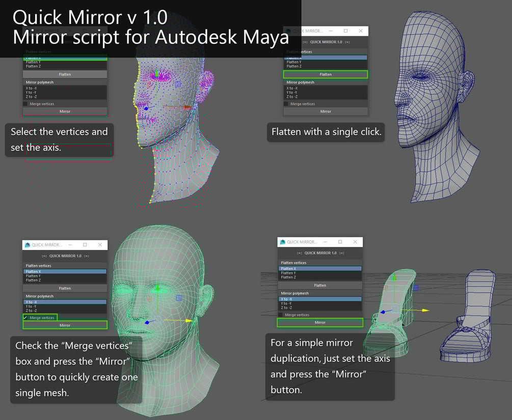Enable Merge vertices checkbox in the shoe window
The image size is (512, 420).
pos(281,315)
